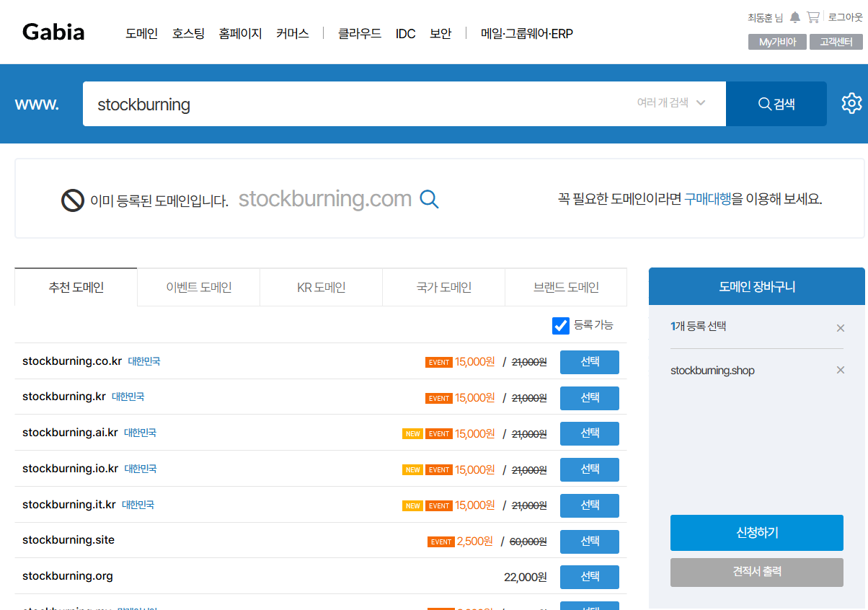Screen dimensions: 868x610
Task: Click 대한민국 label on stockburning.kr row
Action: click(x=128, y=397)
